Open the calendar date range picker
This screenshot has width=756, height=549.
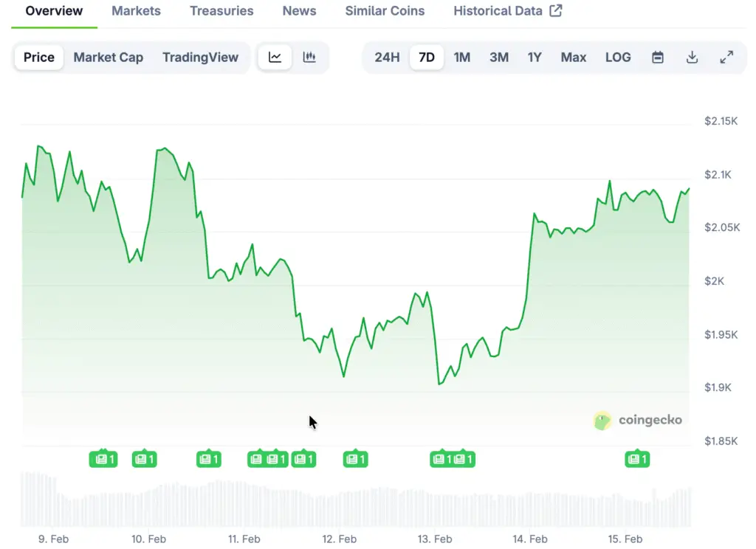click(657, 58)
